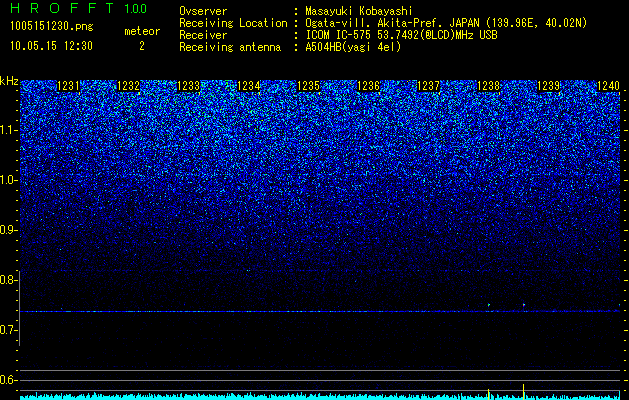Click the 1231 time marker

[68, 86]
